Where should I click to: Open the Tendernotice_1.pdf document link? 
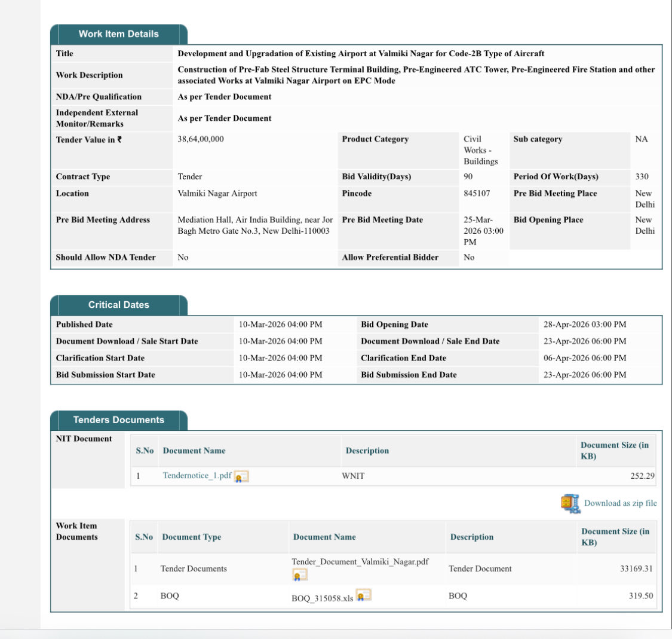(197, 476)
